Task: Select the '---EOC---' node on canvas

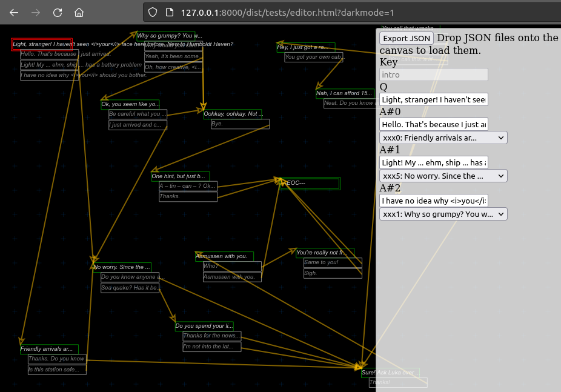Action: click(310, 183)
